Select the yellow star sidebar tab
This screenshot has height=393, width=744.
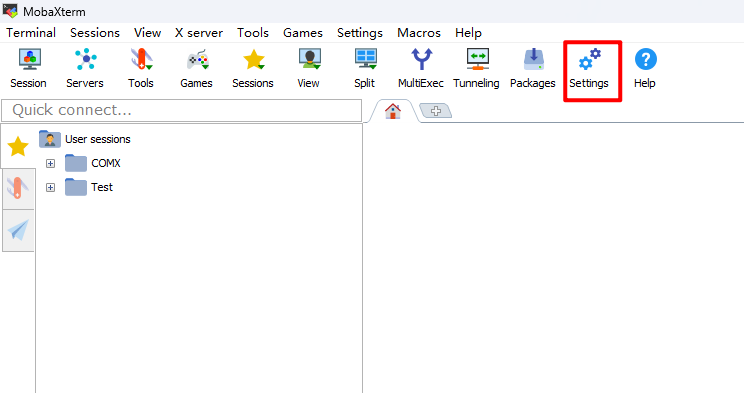(18, 146)
